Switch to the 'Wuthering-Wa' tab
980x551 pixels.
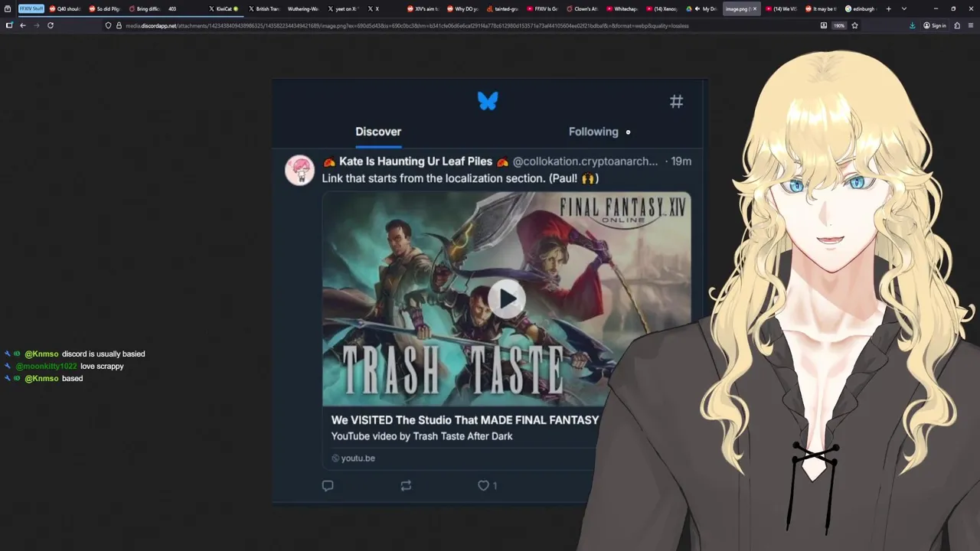click(x=304, y=8)
